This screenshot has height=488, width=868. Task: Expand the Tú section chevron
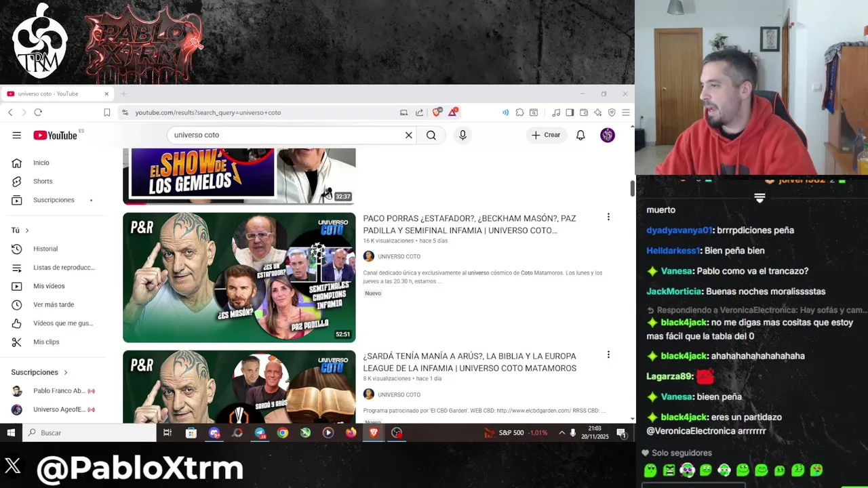pyautogui.click(x=27, y=230)
